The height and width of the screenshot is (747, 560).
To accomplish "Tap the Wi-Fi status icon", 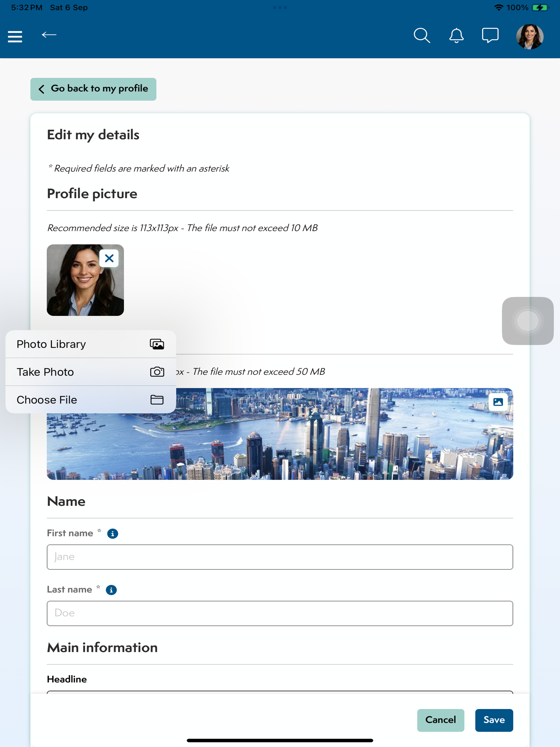I will point(499,7).
